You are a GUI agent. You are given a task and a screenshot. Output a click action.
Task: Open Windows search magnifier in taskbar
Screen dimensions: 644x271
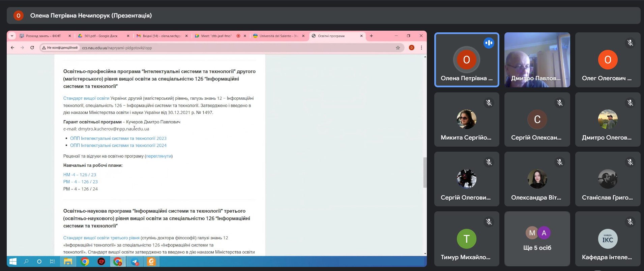26,262
